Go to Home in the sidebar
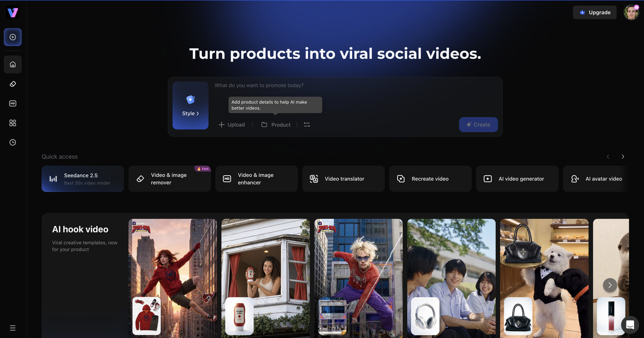Viewport: 644px width, 338px height. click(x=13, y=64)
